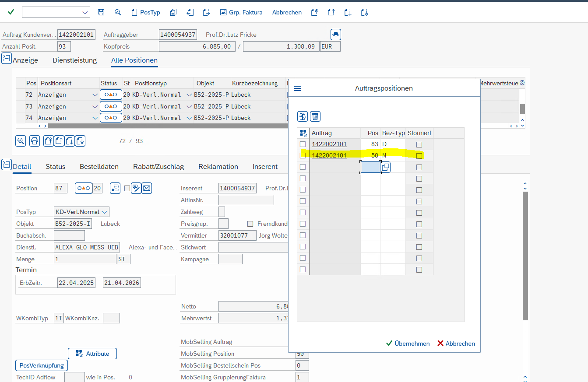Screen dimensions: 588x382
Task: Click last page icon below the table
Action: (80, 141)
